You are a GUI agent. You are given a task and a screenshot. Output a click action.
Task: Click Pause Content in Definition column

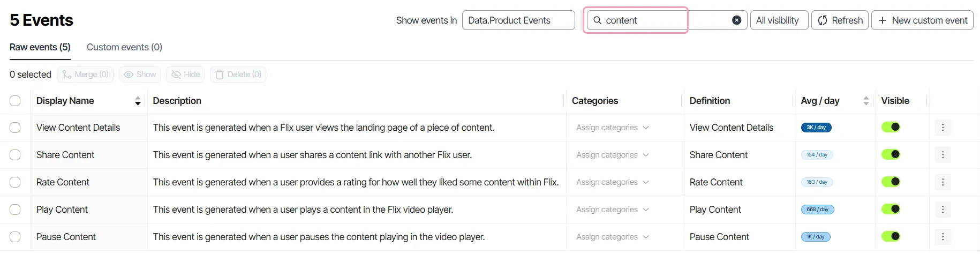pos(719,237)
